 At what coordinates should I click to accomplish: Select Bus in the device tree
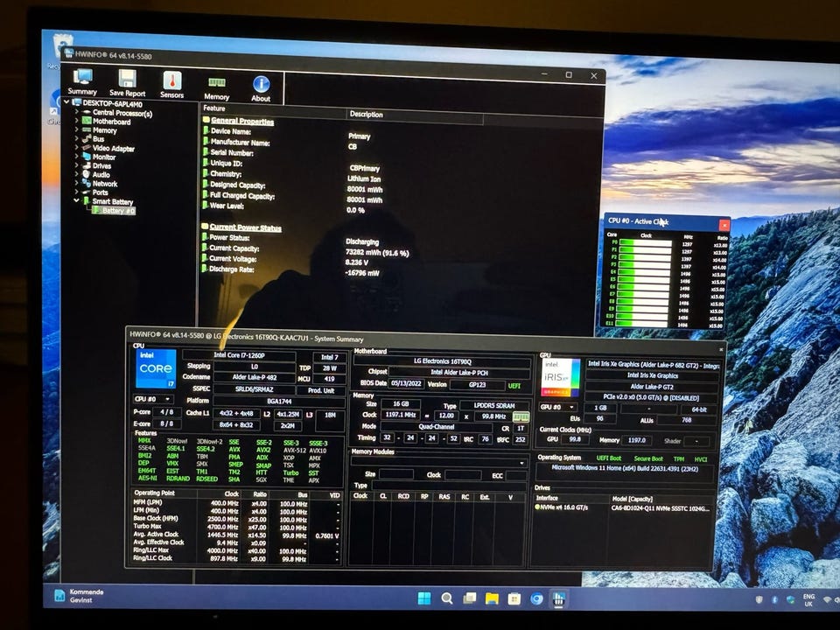(99, 139)
